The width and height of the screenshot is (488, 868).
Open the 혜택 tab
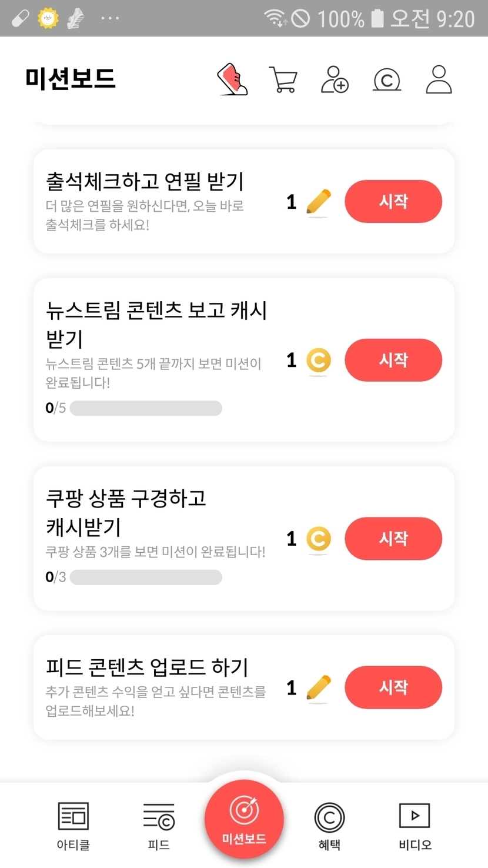(329, 826)
